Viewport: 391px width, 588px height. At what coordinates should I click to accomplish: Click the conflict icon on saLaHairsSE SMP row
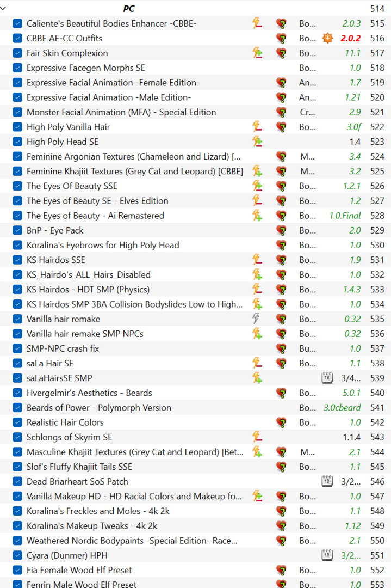click(257, 378)
